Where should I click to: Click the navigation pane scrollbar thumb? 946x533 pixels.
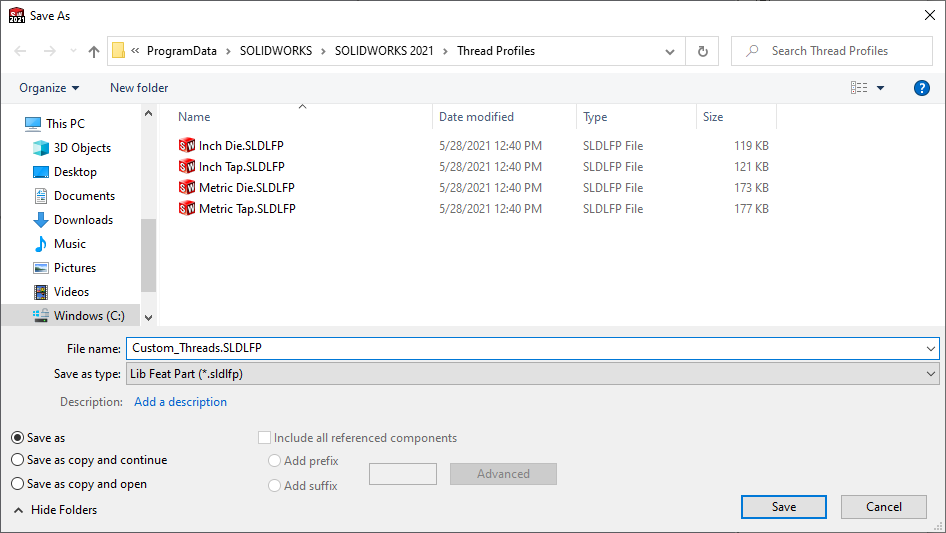pos(148,255)
